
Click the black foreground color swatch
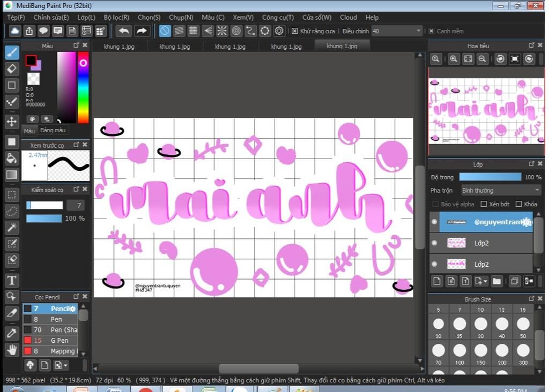pyautogui.click(x=31, y=61)
